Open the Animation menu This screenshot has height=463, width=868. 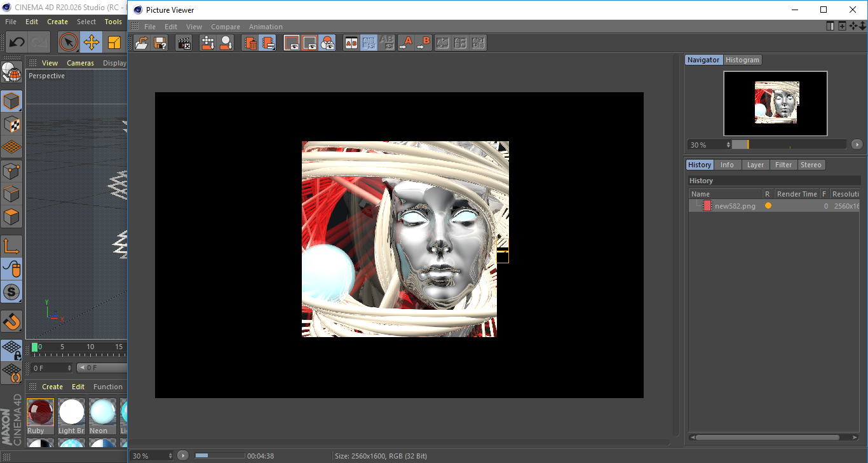(266, 27)
